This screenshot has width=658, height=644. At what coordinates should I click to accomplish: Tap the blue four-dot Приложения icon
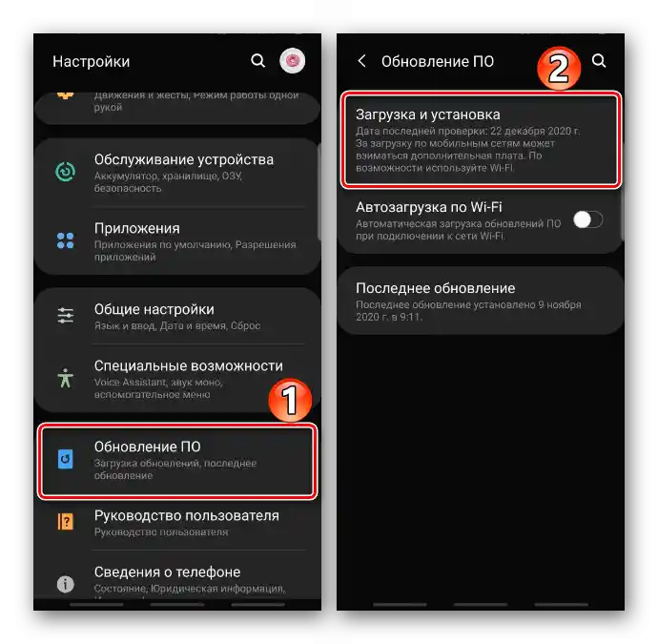66,241
